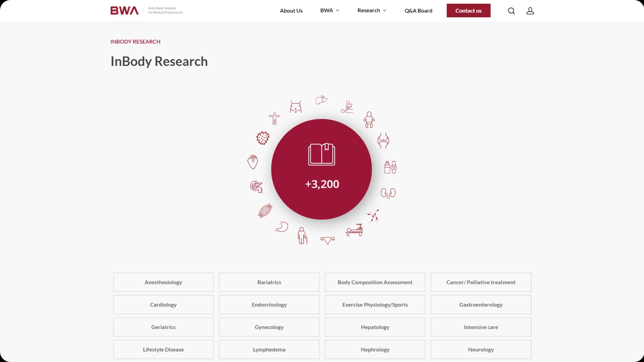
Task: Open the Gynecology category
Action: click(269, 327)
